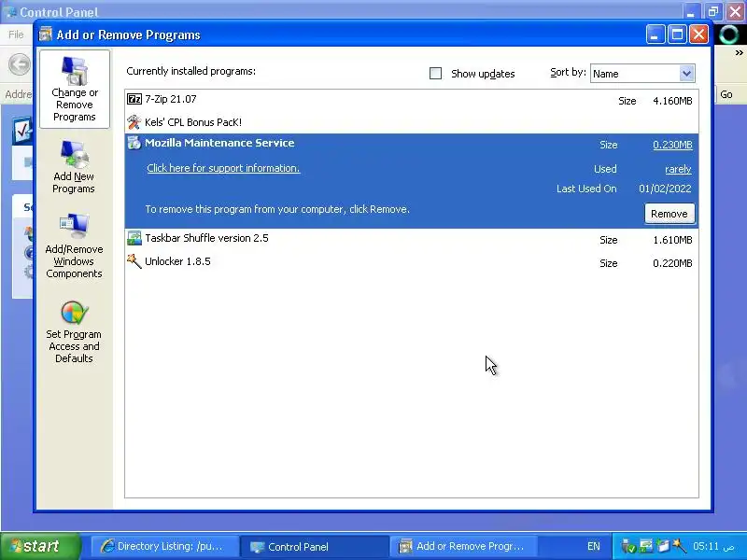Click Go button in Control Panel address bar

pyautogui.click(x=726, y=94)
